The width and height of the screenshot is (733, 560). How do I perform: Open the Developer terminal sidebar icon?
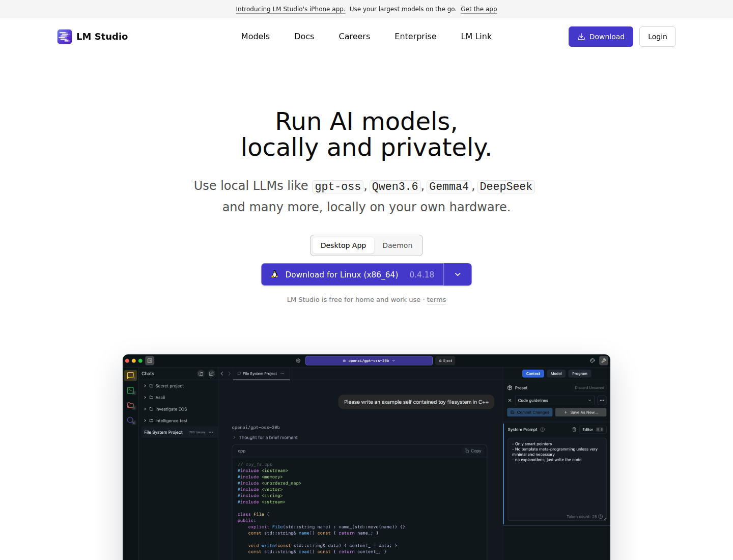click(x=130, y=390)
